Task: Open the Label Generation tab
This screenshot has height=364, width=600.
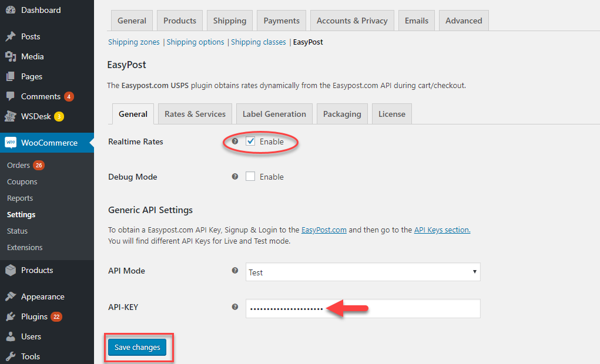Action: tap(274, 114)
